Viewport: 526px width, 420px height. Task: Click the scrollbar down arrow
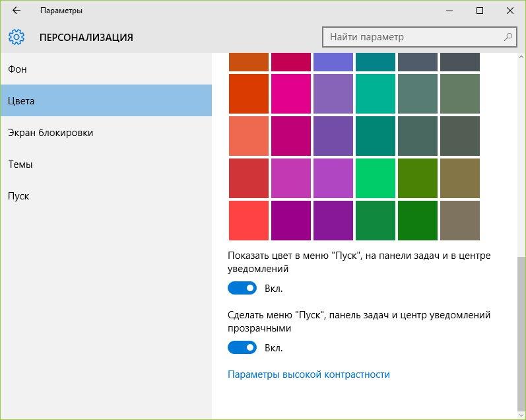521,415
